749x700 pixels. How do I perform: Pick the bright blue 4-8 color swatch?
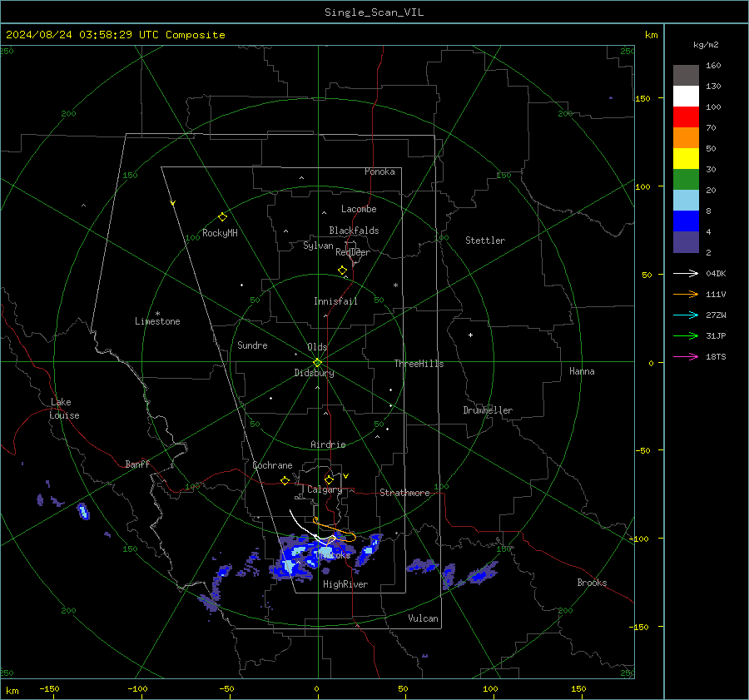point(686,221)
